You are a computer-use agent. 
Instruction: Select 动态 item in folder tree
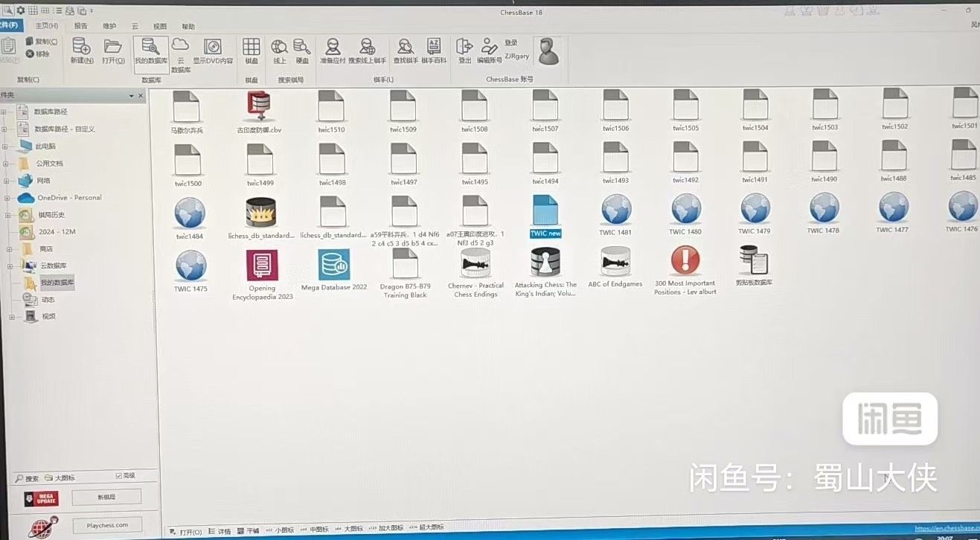[x=48, y=300]
